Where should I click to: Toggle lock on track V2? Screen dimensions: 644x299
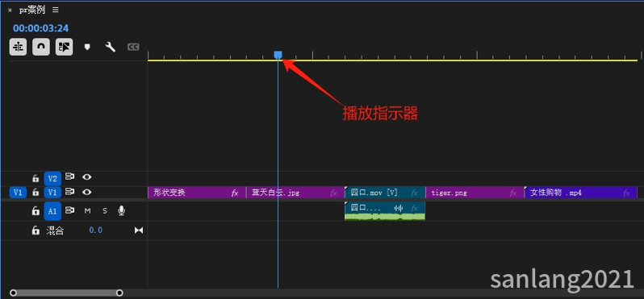[36, 178]
